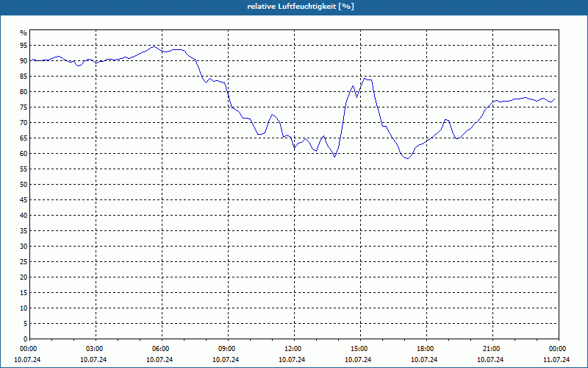Screen dimensions: 588x368
Task: Click the 75 y-axis label
Action: coord(24,107)
